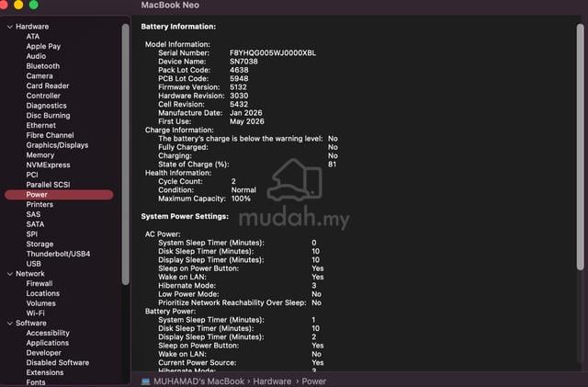
Task: Click serial number F8YHQG005WJ0000XBL
Action: tap(273, 53)
